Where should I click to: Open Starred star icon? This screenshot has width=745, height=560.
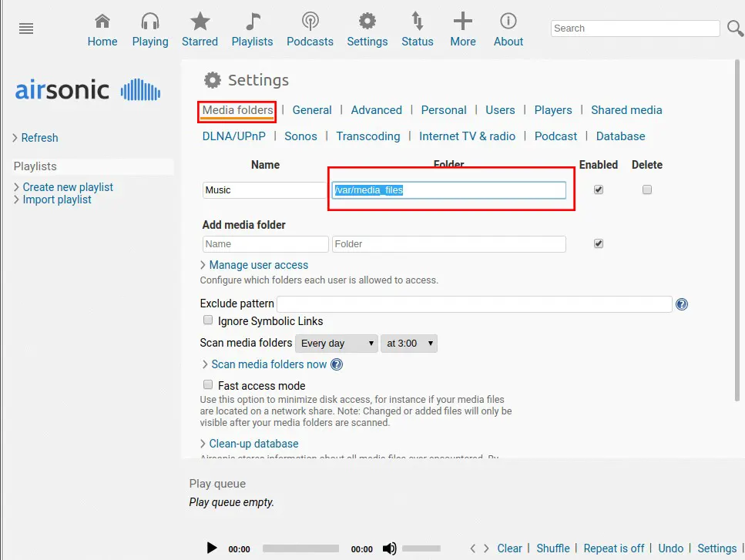coord(200,22)
